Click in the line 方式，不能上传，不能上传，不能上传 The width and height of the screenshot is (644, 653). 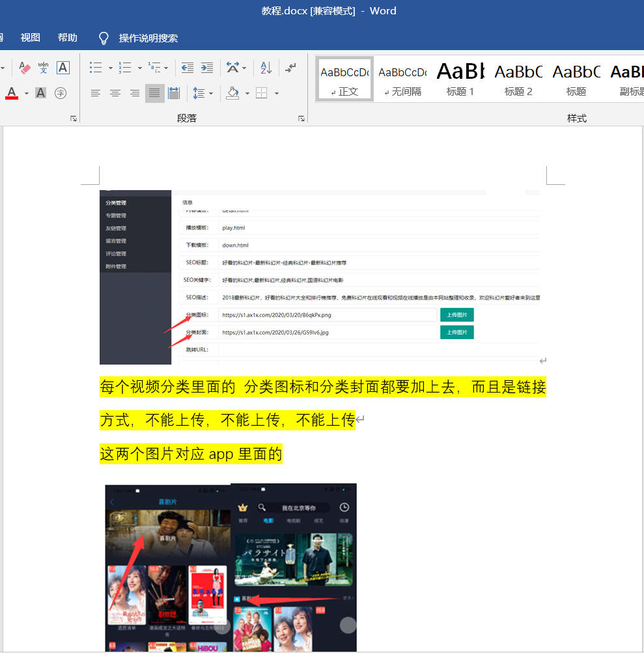click(x=227, y=420)
